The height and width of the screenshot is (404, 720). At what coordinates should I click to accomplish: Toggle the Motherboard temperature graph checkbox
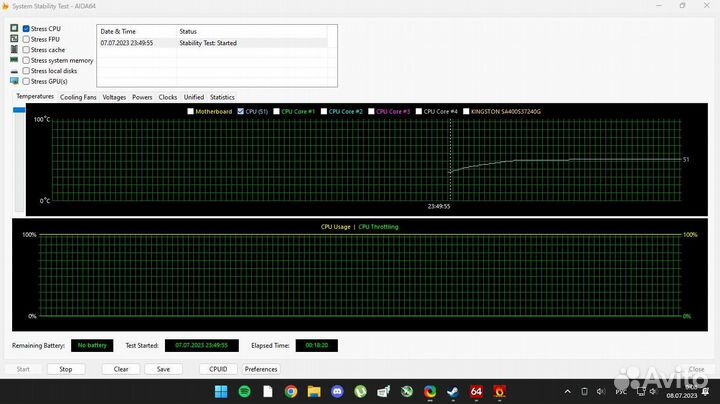click(x=191, y=111)
